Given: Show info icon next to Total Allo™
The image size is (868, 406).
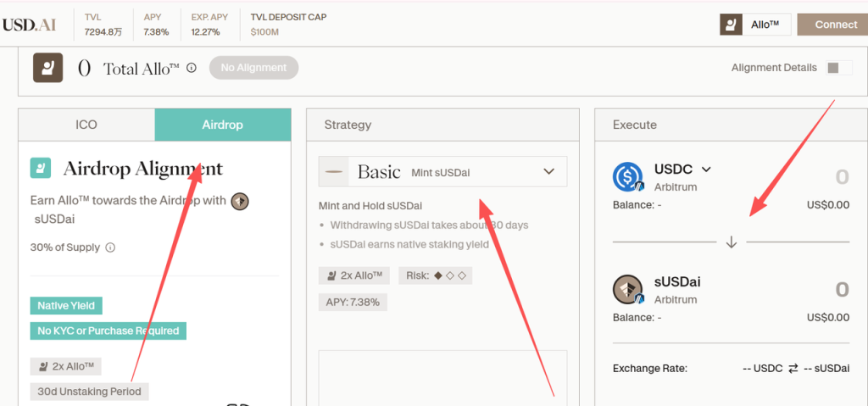Looking at the screenshot, I should point(192,68).
